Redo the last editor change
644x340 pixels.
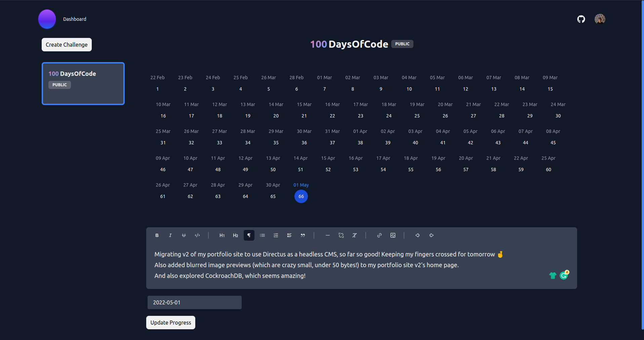431,235
